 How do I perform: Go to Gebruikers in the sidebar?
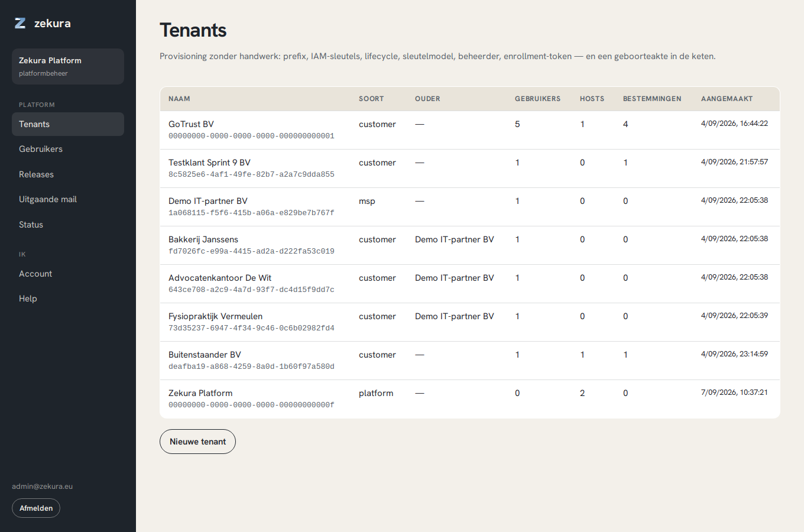point(68,149)
